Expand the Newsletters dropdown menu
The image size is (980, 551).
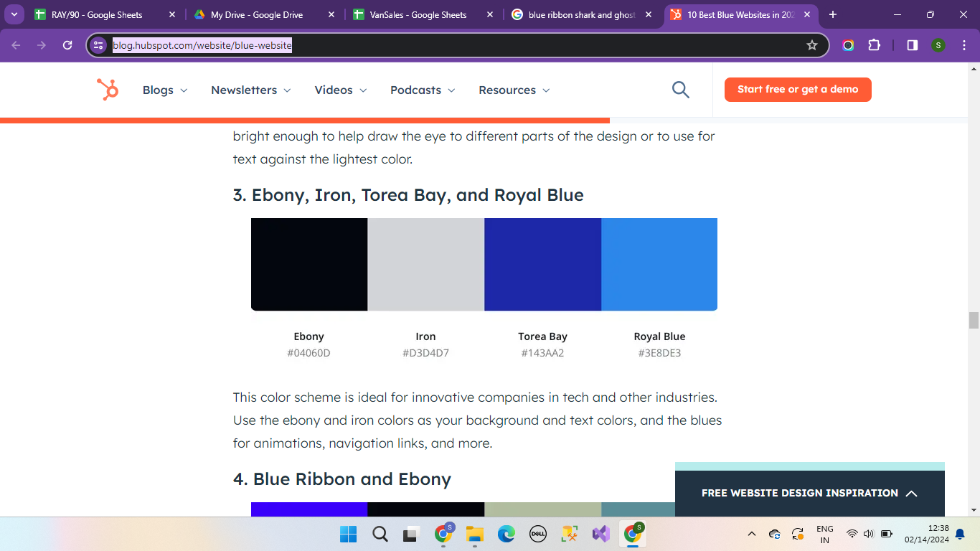250,90
